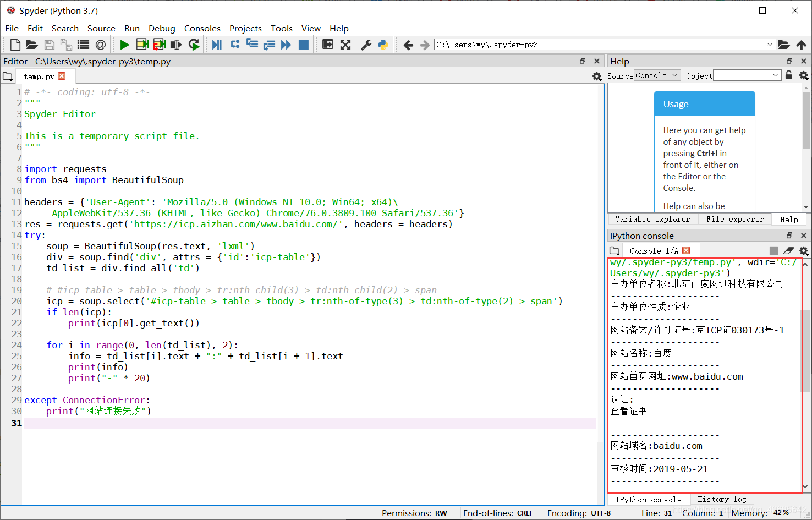Click the Step into function icon

click(x=252, y=44)
